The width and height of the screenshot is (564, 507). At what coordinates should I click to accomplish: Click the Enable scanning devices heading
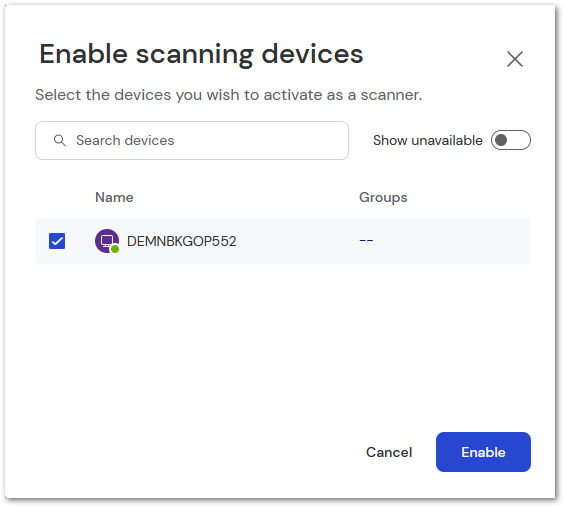click(201, 54)
